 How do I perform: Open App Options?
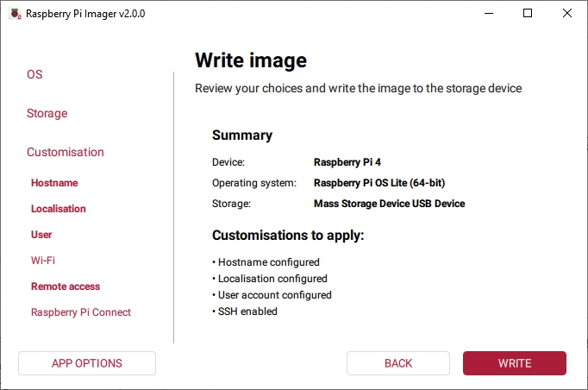point(87,363)
